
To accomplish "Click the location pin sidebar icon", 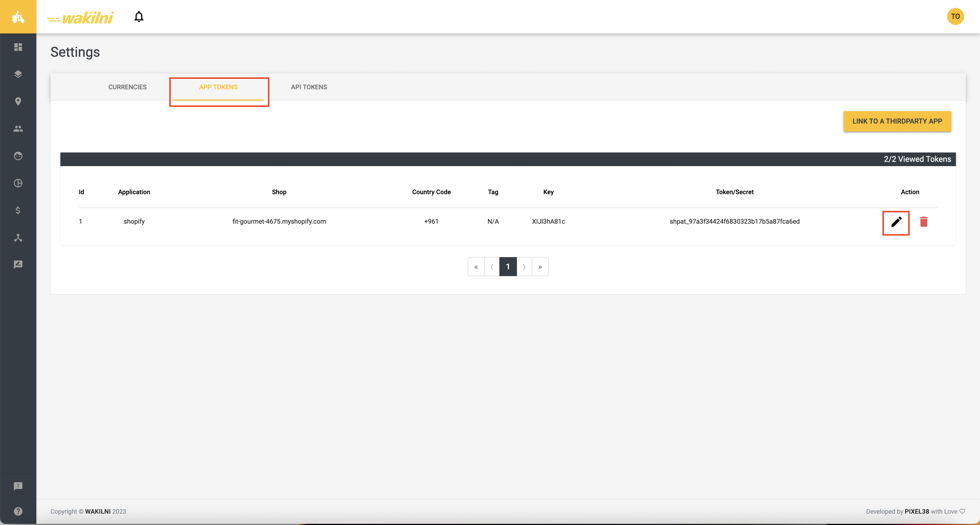I will (x=18, y=101).
